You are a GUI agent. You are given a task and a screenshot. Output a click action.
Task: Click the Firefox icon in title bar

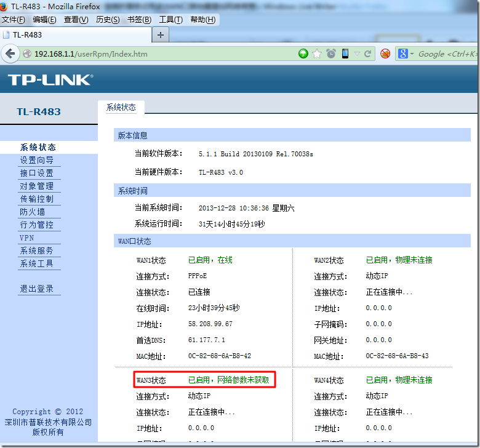(3, 6)
